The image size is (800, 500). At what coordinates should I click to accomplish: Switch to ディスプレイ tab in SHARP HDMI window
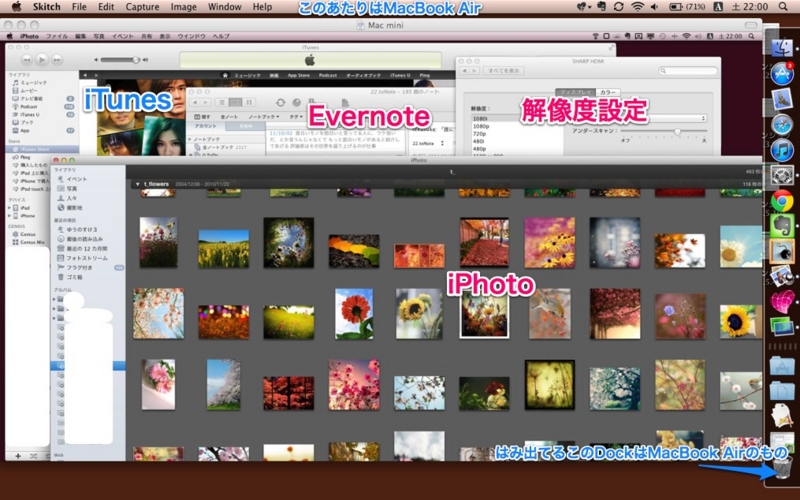pos(576,92)
